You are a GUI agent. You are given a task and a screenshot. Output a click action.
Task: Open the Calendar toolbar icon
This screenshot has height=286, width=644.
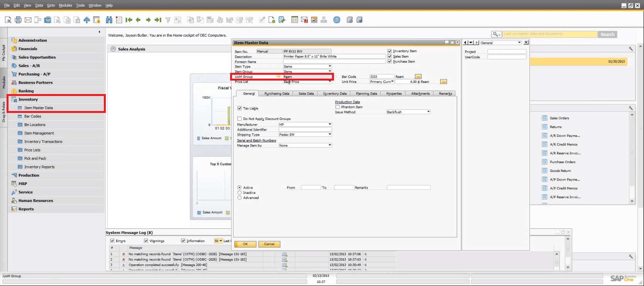tap(314, 20)
